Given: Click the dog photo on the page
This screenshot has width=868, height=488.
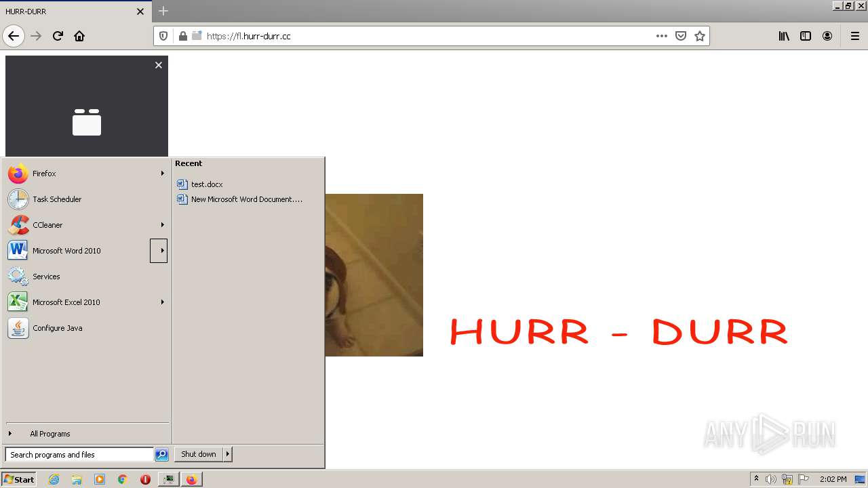Looking at the screenshot, I should (374, 275).
